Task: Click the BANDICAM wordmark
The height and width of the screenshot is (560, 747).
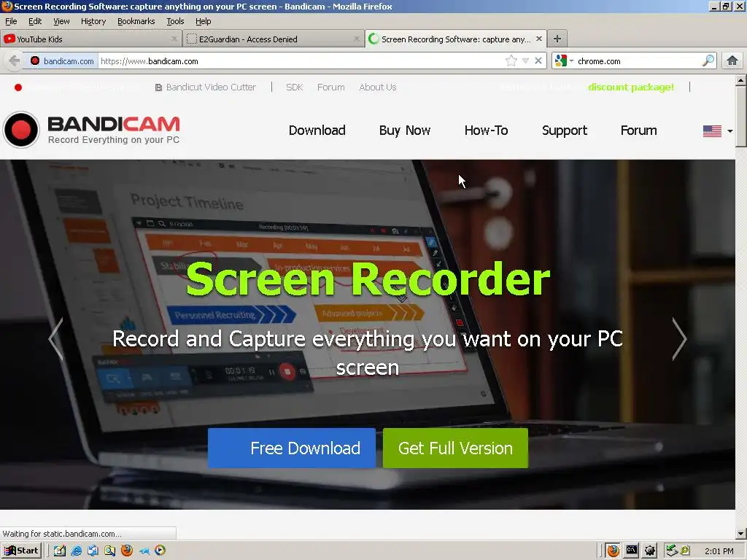Action: tap(114, 124)
